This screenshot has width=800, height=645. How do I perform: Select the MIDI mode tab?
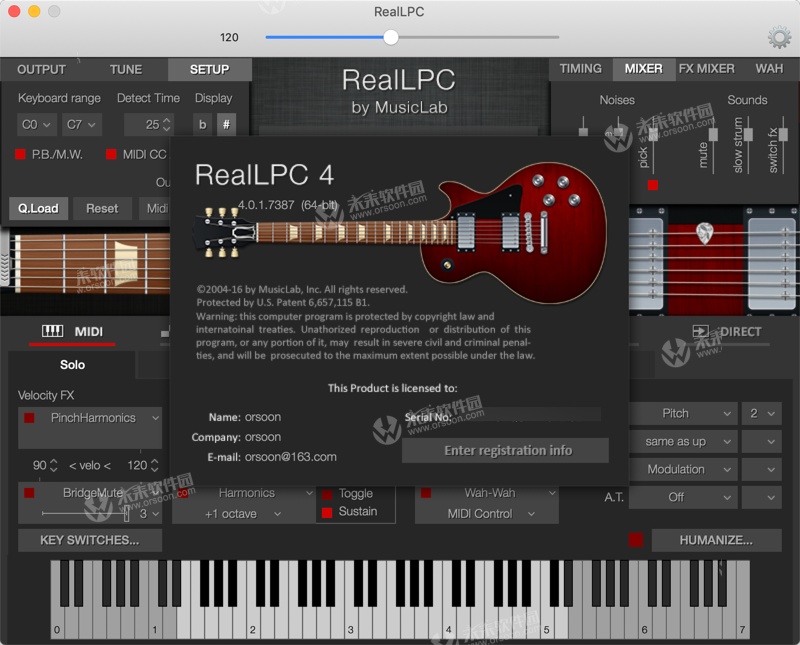tap(72, 332)
